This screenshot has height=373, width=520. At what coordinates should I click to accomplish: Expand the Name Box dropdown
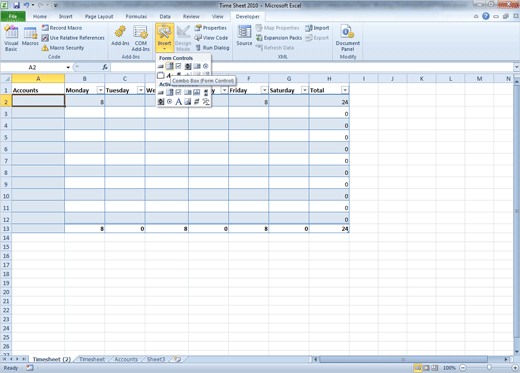tap(68, 67)
